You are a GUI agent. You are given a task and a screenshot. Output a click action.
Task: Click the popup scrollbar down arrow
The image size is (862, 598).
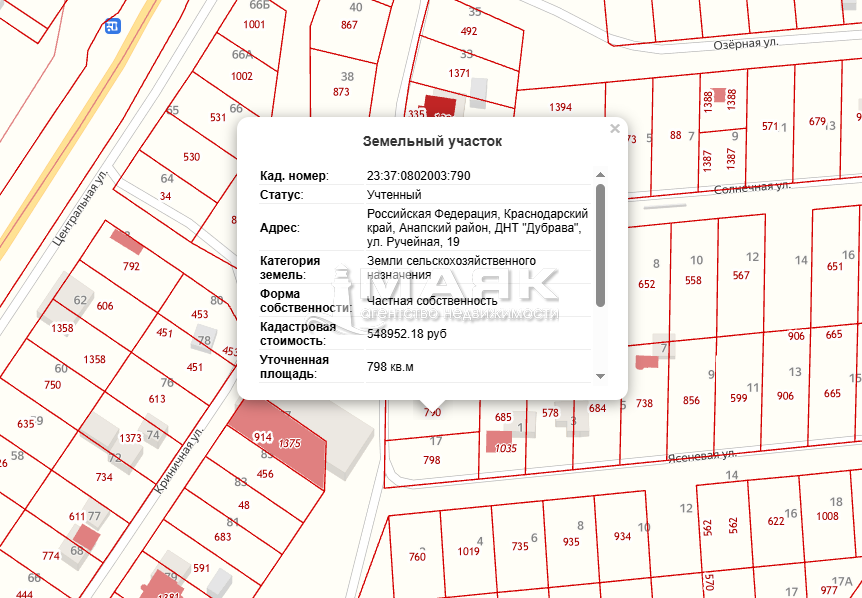[600, 376]
